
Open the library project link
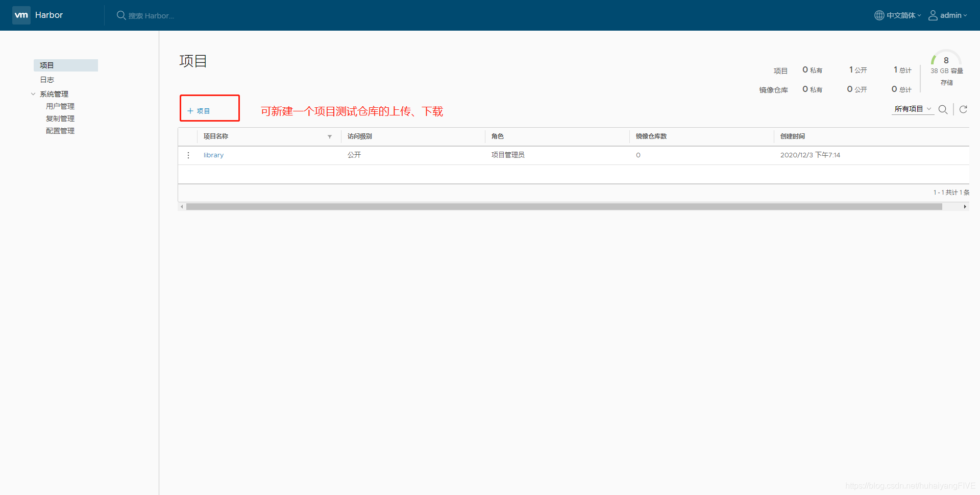[x=213, y=155]
